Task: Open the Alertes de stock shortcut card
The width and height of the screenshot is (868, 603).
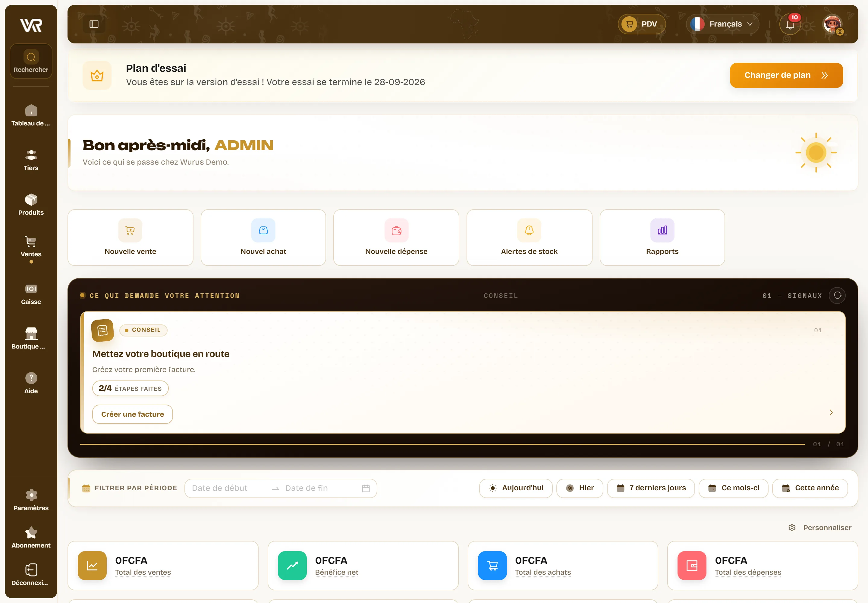Action: [529, 238]
